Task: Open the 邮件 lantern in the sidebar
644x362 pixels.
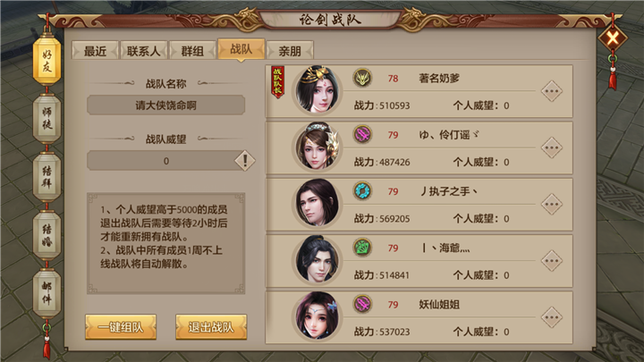Action: point(47,293)
